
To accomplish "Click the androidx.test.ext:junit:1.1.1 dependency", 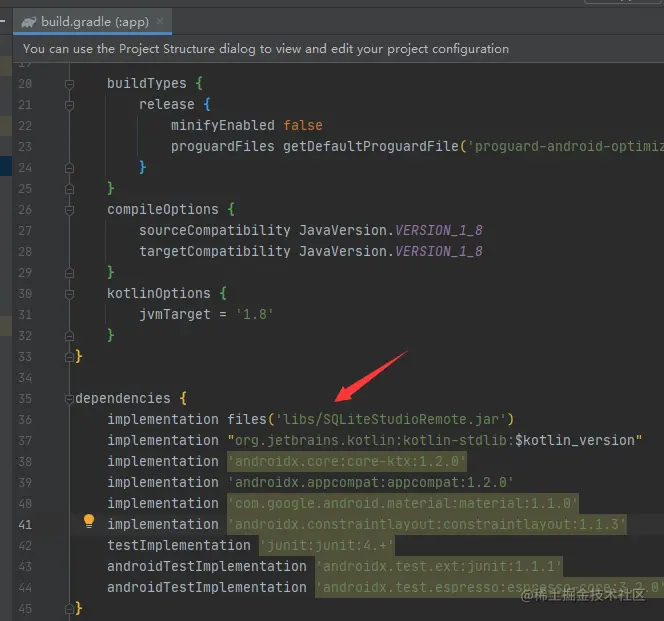I will [439, 566].
